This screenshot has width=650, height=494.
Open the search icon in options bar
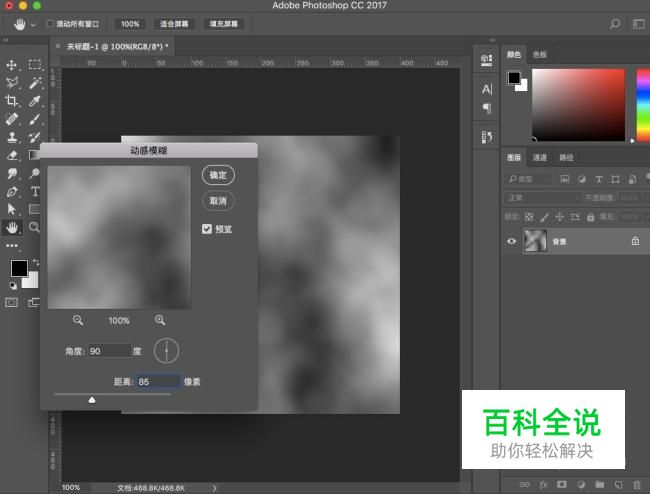(615, 24)
